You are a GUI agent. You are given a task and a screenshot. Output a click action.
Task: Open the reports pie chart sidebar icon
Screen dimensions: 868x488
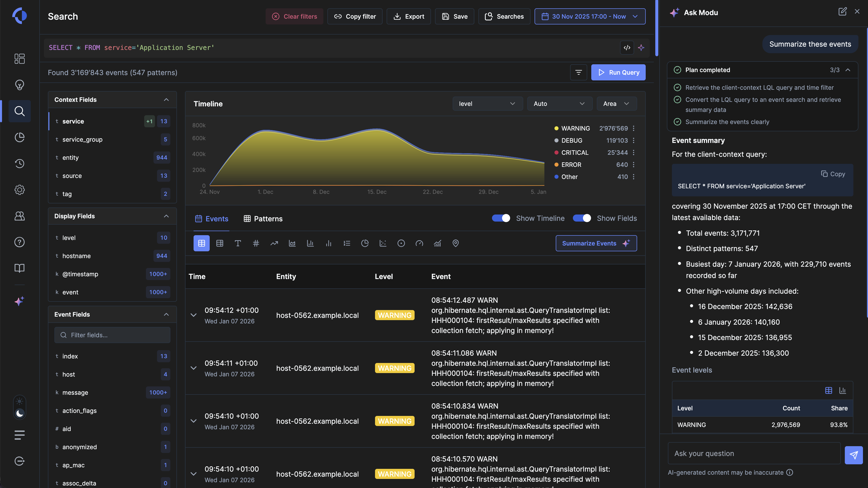click(x=20, y=137)
